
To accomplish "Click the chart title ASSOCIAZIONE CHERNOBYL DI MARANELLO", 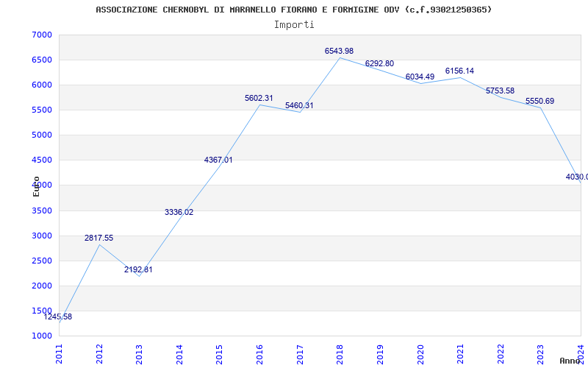I will pyautogui.click(x=293, y=10).
